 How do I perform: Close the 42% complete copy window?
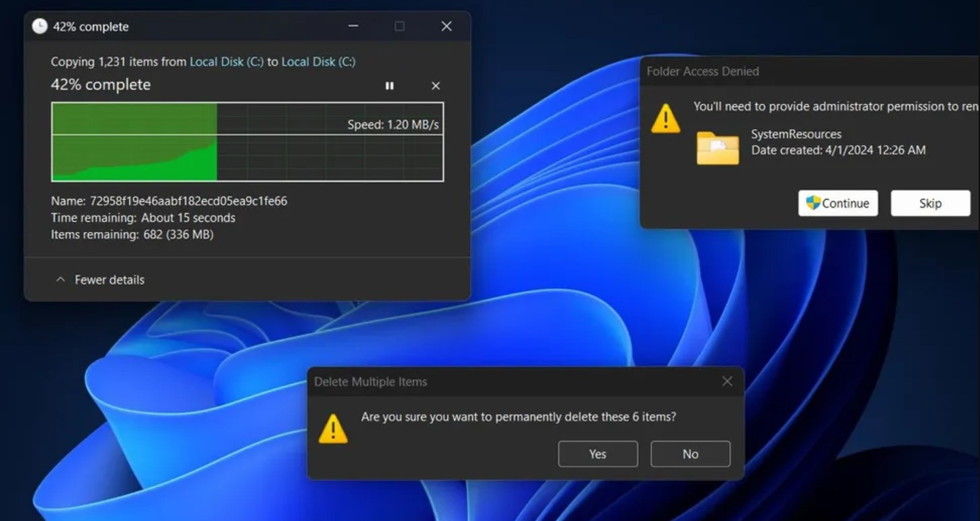pyautogui.click(x=446, y=26)
